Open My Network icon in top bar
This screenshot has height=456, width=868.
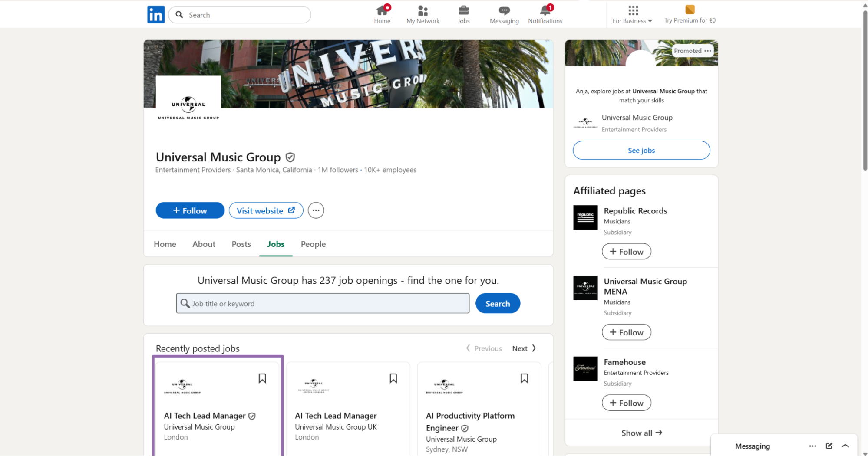tap(422, 15)
